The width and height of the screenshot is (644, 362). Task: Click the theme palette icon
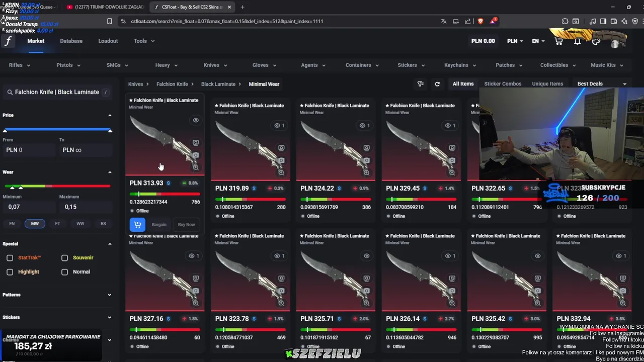596,41
